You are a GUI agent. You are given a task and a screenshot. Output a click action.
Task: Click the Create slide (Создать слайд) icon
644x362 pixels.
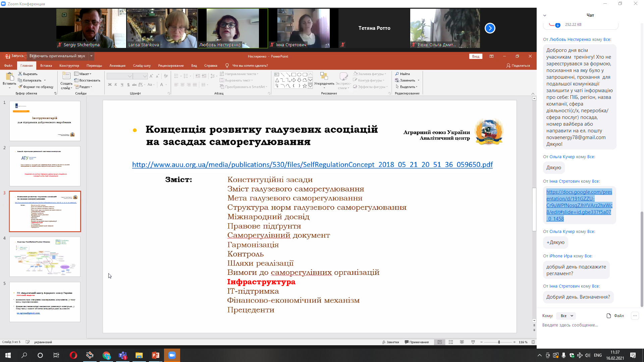pyautogui.click(x=66, y=76)
